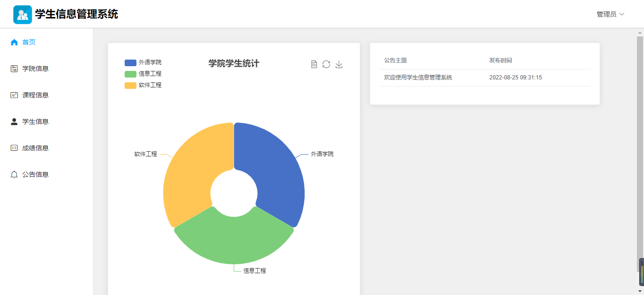This screenshot has width=644, height=295.
Task: Expand the 管理员 user dropdown
Action: (610, 14)
